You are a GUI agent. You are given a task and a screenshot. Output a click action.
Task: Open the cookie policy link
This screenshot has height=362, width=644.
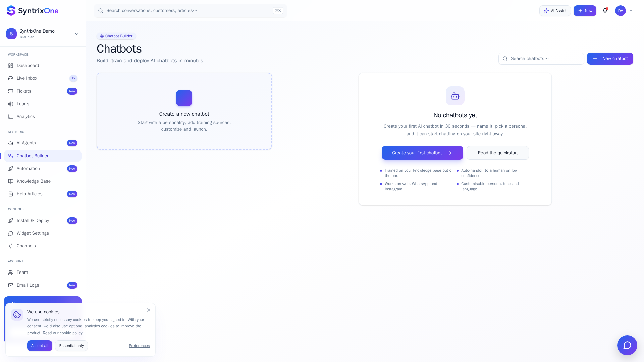click(71, 333)
